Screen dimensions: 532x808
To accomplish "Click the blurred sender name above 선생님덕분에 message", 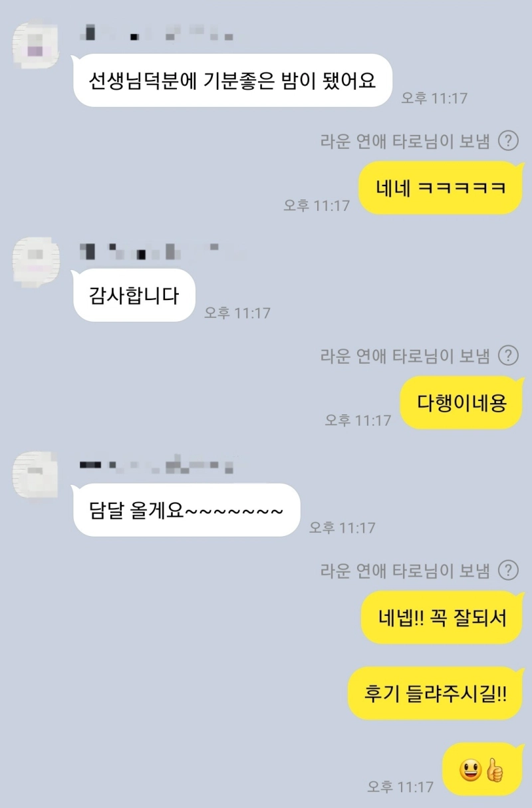I will pos(156,31).
